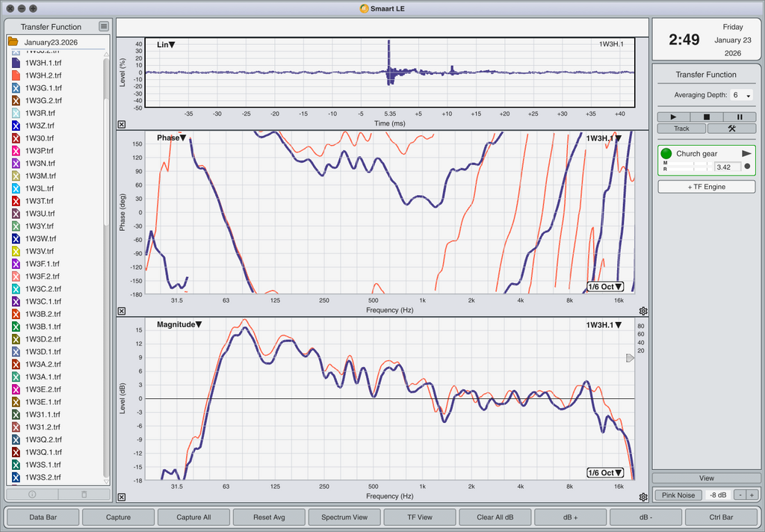Run the Church gear engine play arrow
This screenshot has height=532, width=765.
coord(746,153)
